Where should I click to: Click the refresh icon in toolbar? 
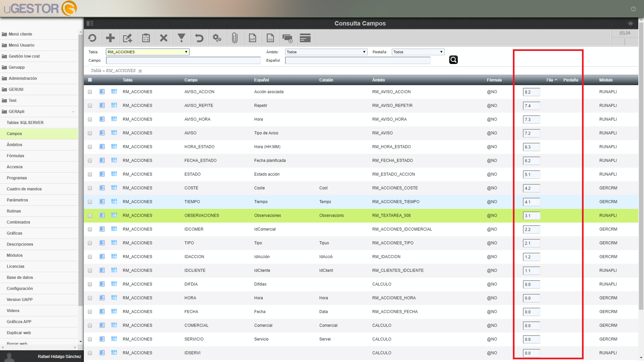92,38
